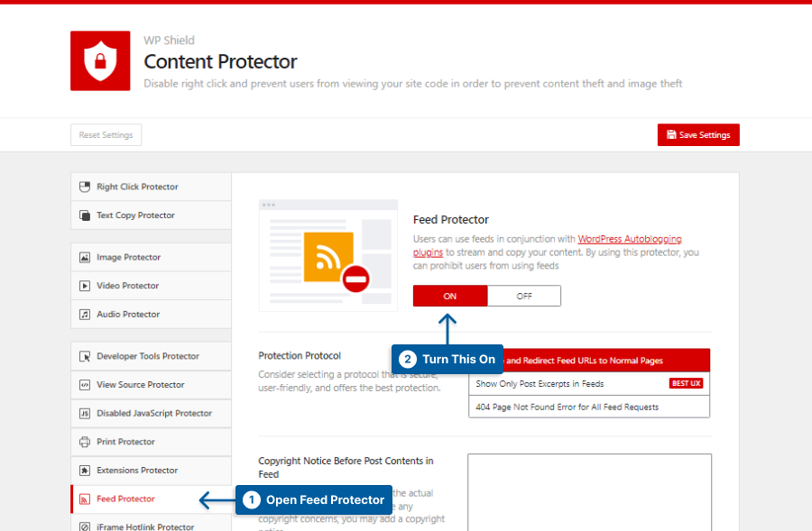Click the Right Click Protector icon
Viewport: 812px width, 531px height.
85,187
